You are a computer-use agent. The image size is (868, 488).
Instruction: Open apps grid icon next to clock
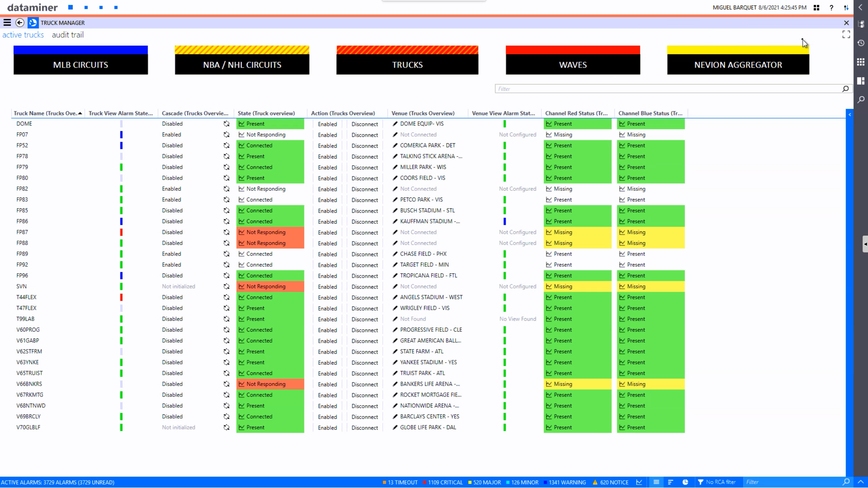(816, 7)
